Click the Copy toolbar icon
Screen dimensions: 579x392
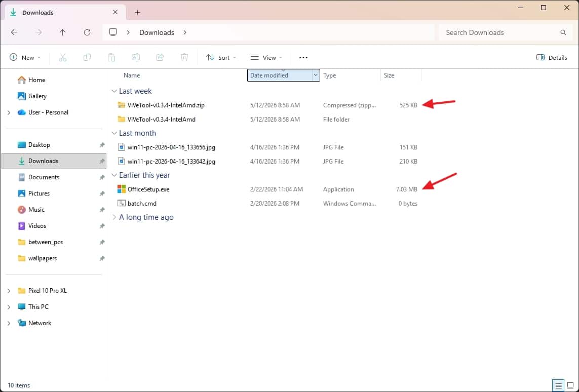pyautogui.click(x=87, y=57)
